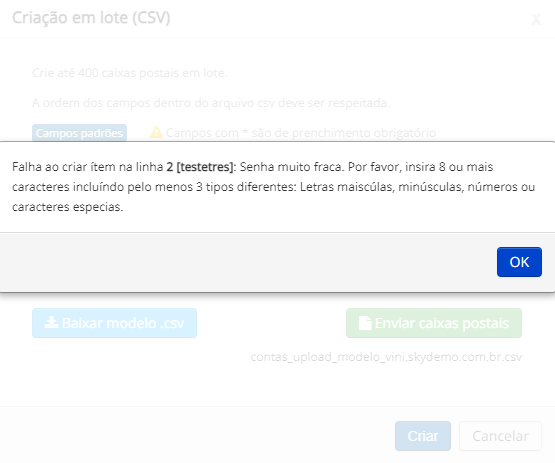Click the yellow warning triangle icon
This screenshot has height=463, width=555.
156,132
